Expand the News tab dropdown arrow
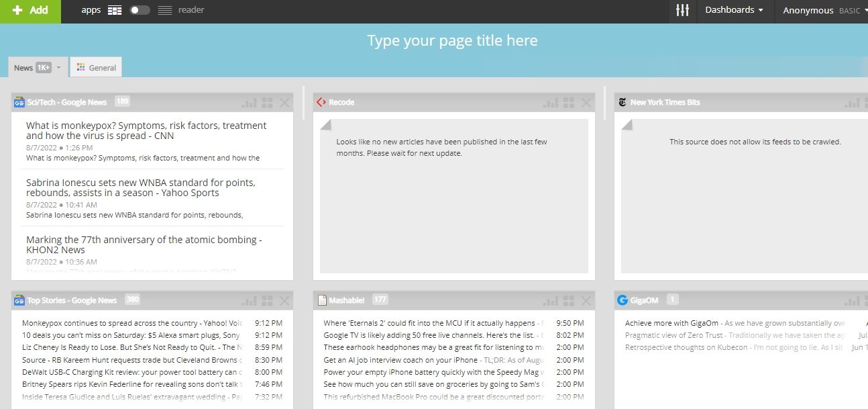 pyautogui.click(x=58, y=68)
